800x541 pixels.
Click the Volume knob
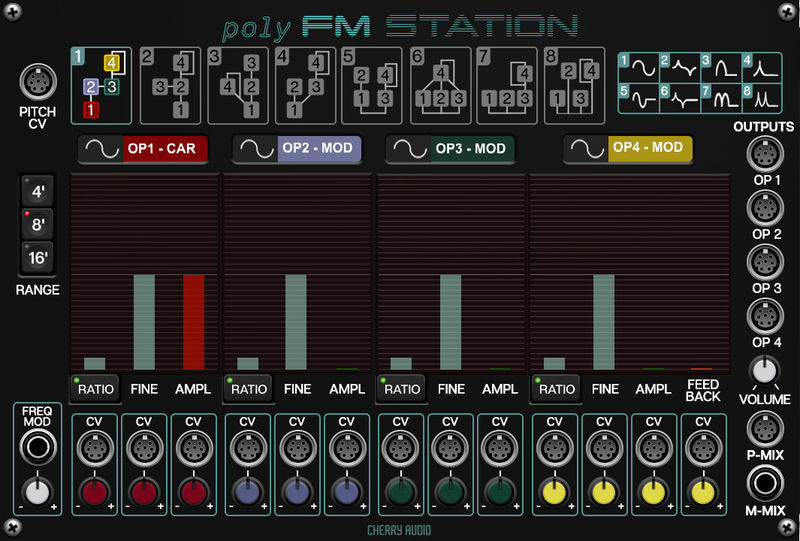coord(765,371)
